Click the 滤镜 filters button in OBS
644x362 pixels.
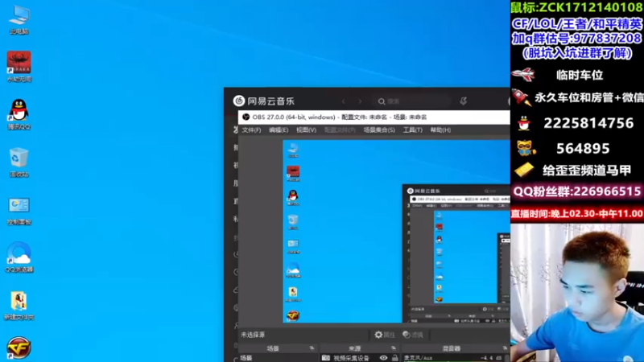(x=413, y=335)
